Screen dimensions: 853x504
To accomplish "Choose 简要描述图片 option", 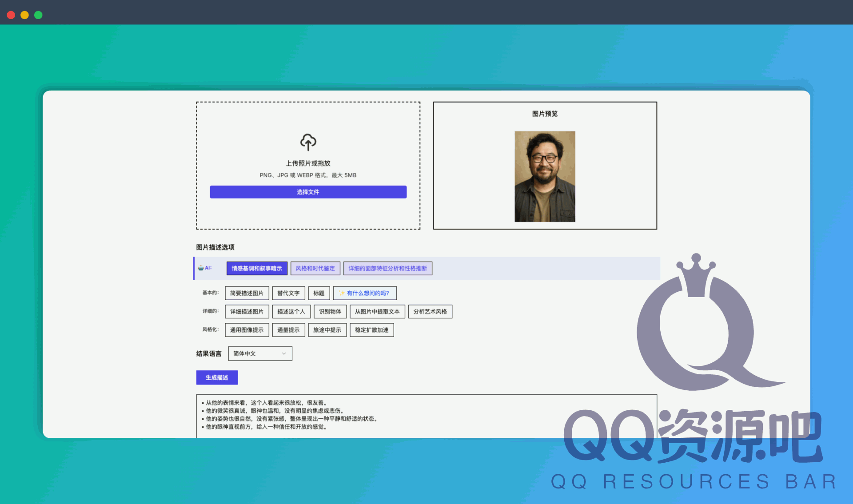I will (247, 293).
